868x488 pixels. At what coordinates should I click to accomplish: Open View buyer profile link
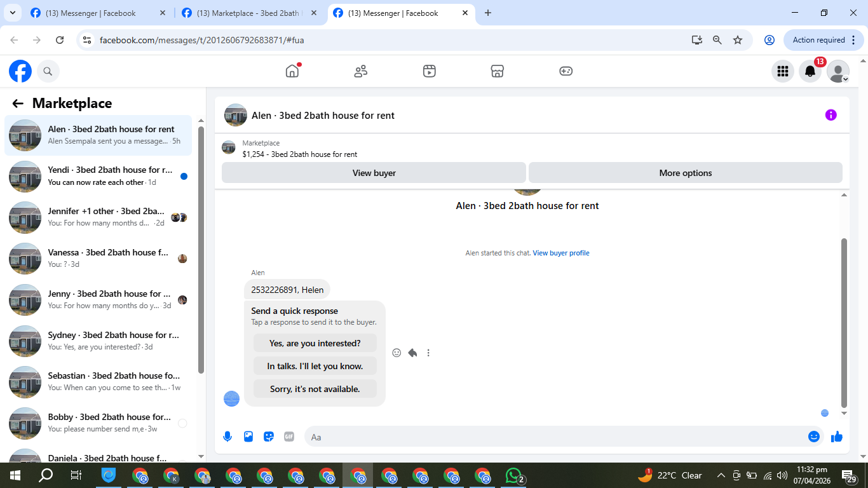pyautogui.click(x=561, y=253)
